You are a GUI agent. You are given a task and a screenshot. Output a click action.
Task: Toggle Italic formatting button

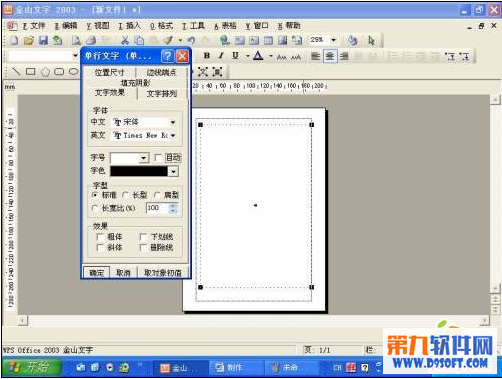click(221, 56)
